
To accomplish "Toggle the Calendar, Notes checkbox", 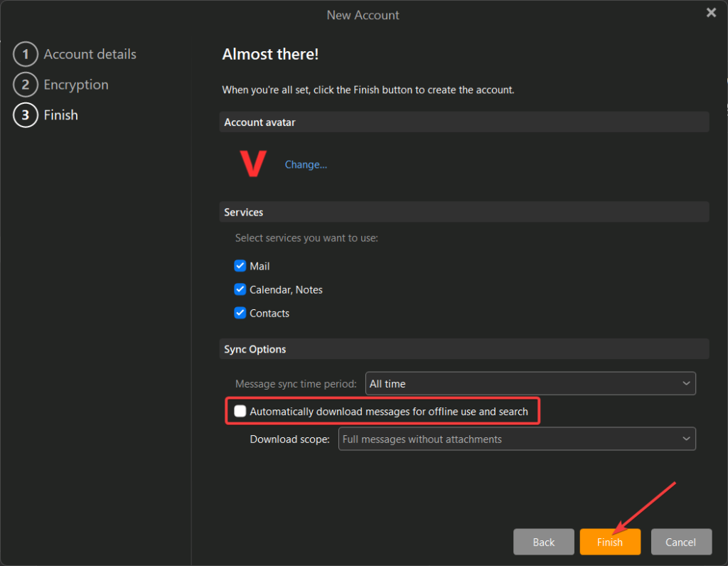I will pos(240,289).
